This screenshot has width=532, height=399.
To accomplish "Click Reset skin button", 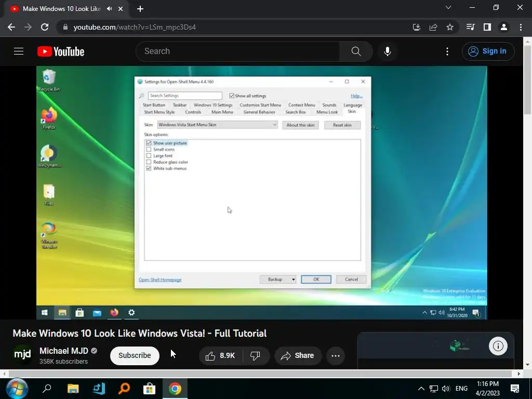I will tap(342, 125).
